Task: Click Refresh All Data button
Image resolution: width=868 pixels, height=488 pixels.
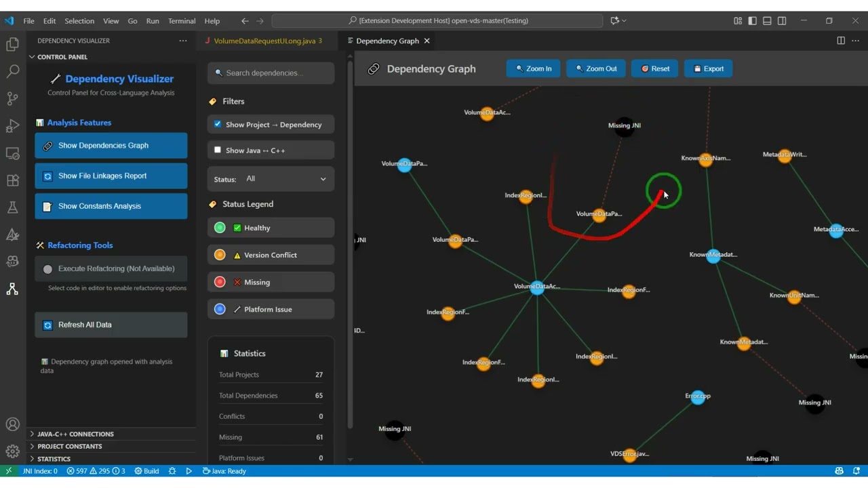Action: (111, 325)
